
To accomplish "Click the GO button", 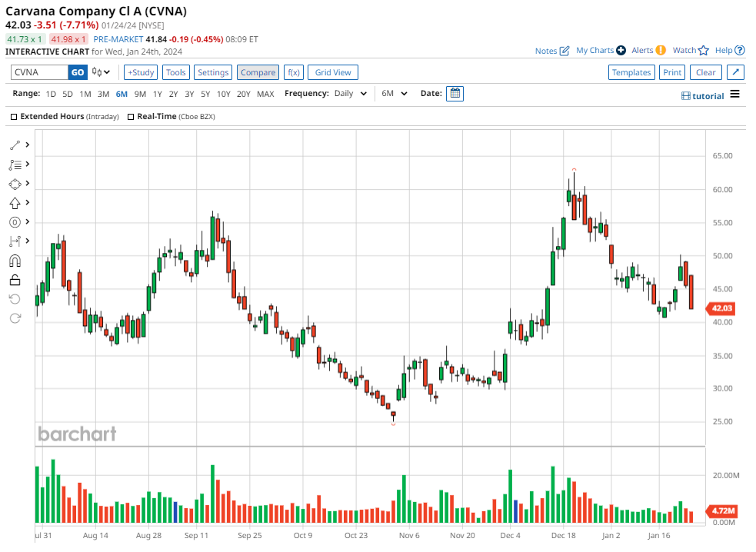I will click(x=78, y=72).
